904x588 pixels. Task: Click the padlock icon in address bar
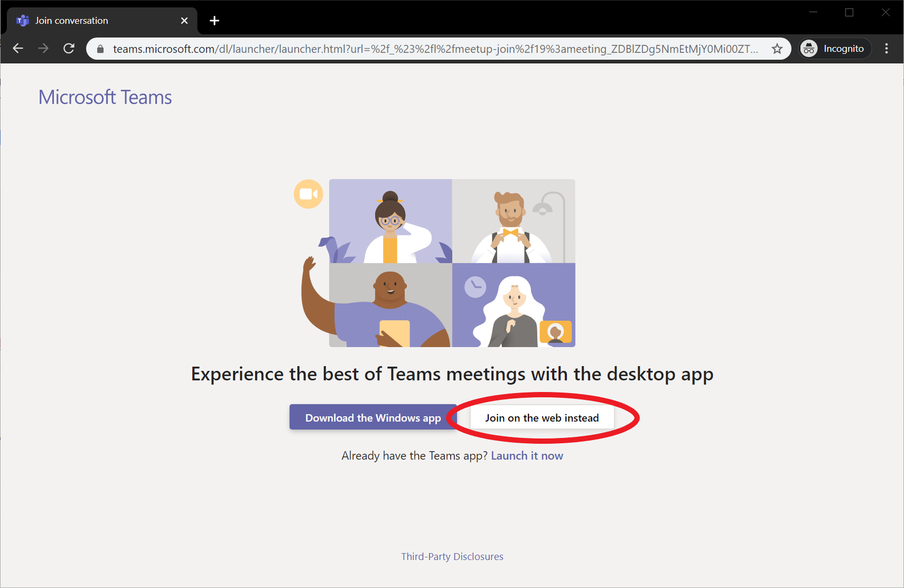tap(99, 49)
